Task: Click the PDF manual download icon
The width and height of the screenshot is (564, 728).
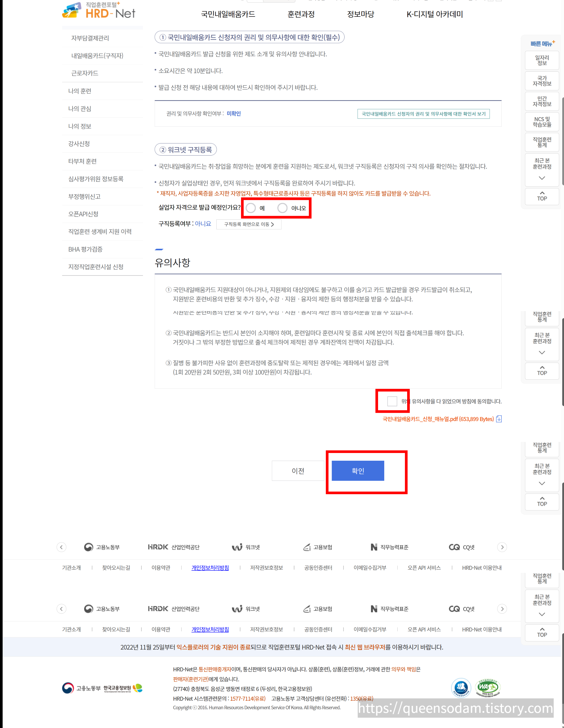Action: click(x=499, y=419)
